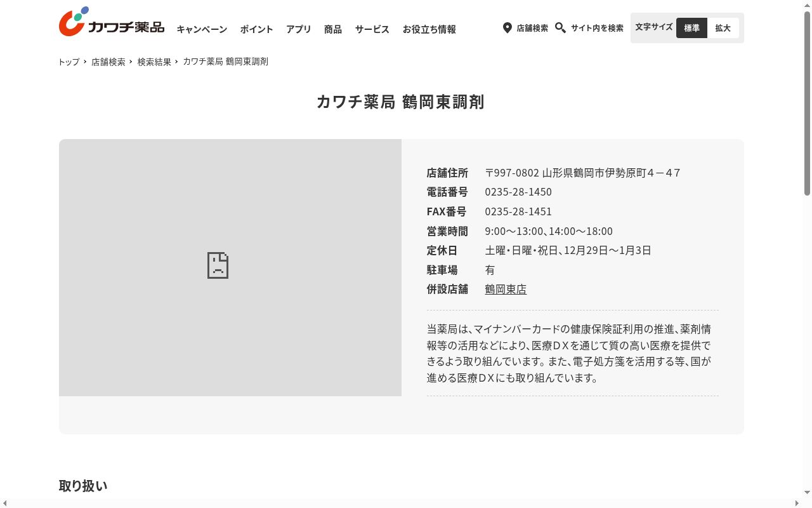
Task: Click the address 〒997-0802 山形県鶴岡市伊勢原町
Action: 583,173
